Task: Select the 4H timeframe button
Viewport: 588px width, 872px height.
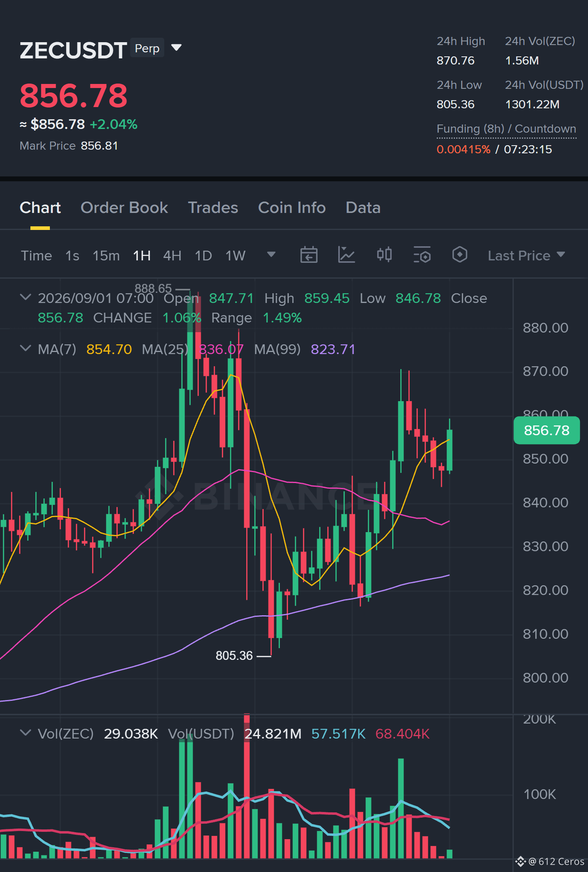Action: 172,256
